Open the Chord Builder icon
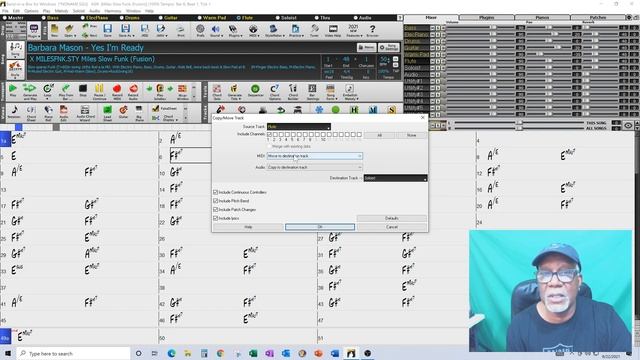 point(293,92)
